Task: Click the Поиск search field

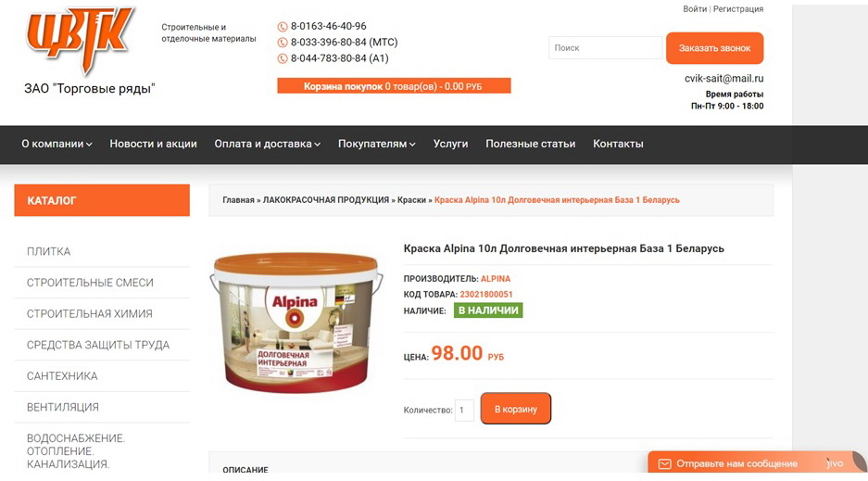Action: point(605,48)
